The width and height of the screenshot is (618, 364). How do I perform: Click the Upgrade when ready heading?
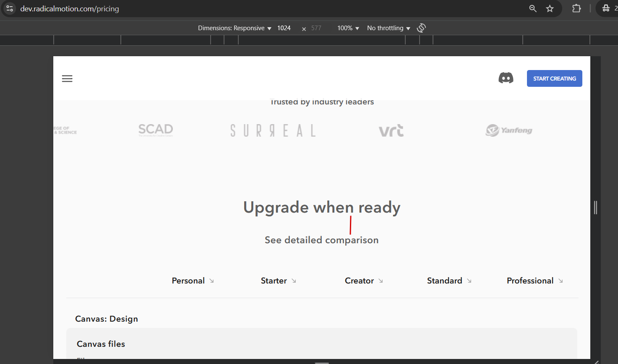point(322,207)
